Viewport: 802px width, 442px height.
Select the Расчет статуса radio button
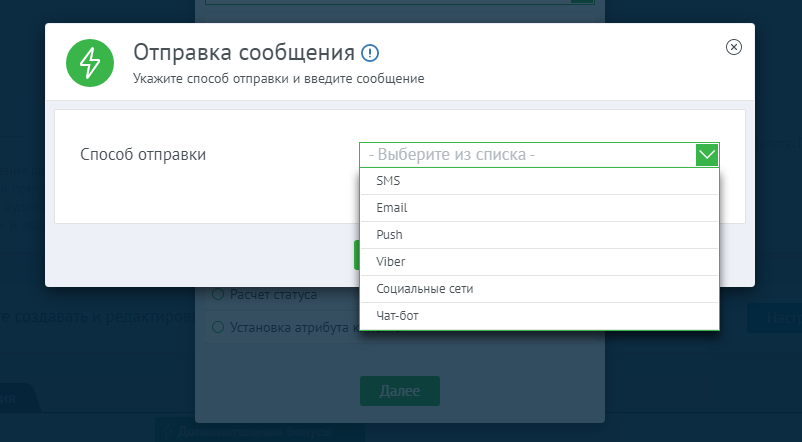pos(218,295)
